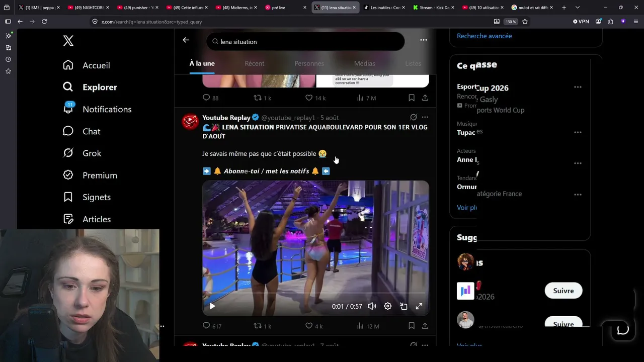The height and width of the screenshot is (362, 644).
Task: Like the tweet with 14 k likes
Action: point(315,98)
